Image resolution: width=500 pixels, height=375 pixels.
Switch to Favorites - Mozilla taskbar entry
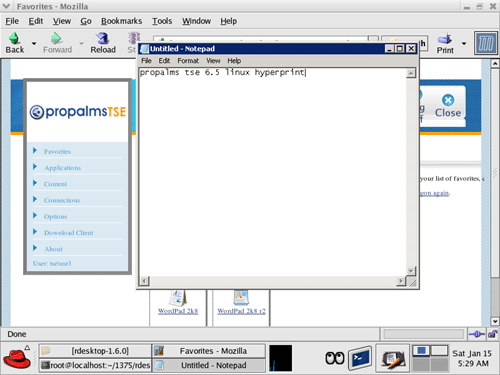coord(209,351)
